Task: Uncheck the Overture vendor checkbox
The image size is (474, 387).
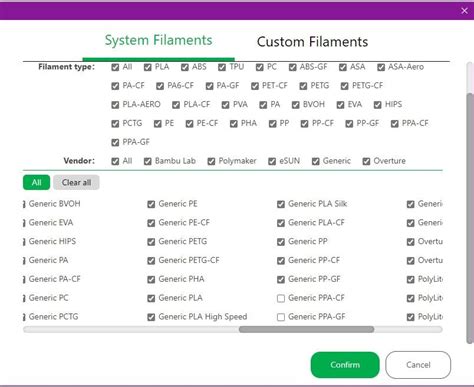Action: click(x=366, y=161)
